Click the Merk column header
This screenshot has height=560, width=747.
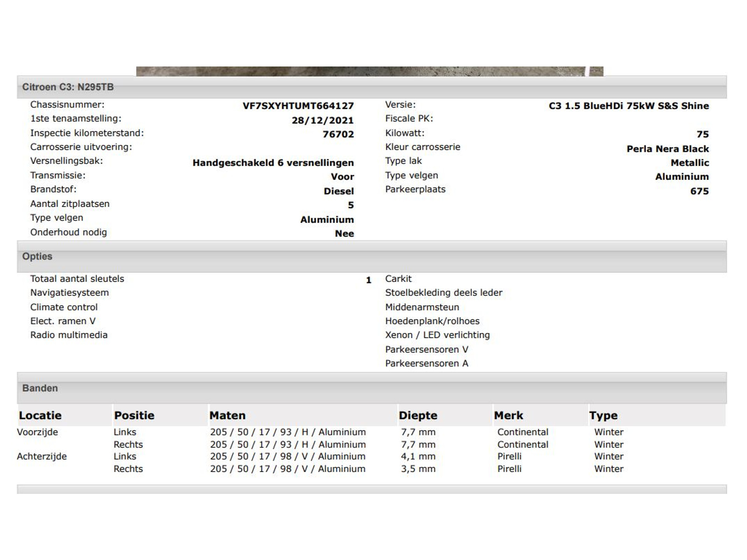[x=509, y=415]
